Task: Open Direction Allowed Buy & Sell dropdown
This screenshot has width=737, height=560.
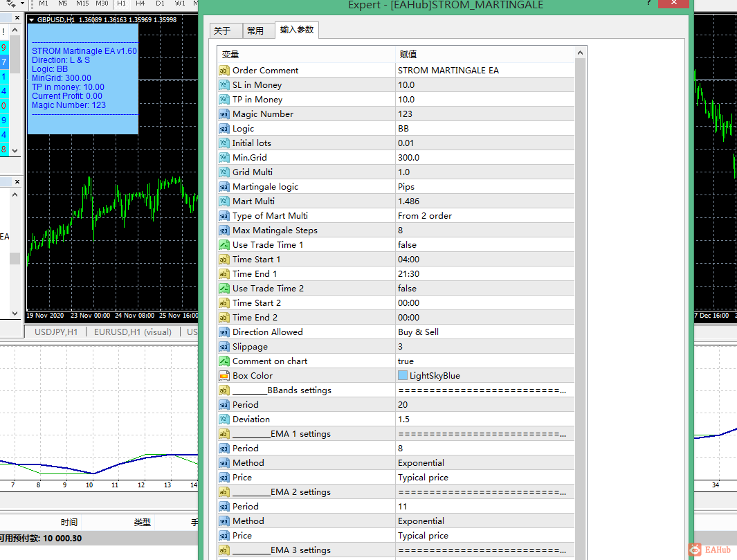Action: click(x=484, y=332)
